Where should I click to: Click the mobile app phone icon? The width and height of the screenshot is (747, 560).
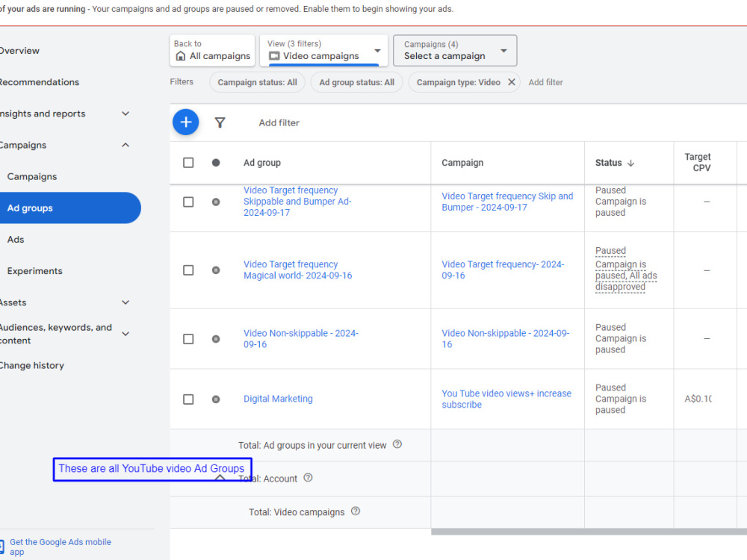1,547
